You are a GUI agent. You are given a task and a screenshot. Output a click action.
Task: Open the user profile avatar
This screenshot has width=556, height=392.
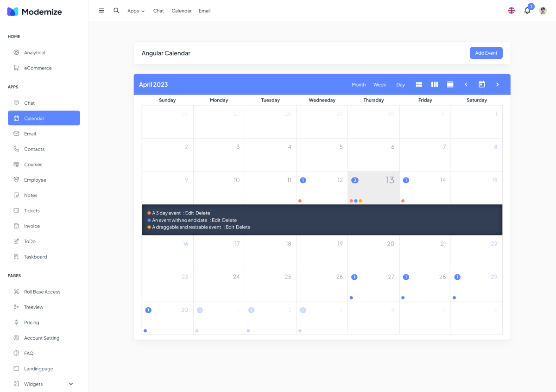pyautogui.click(x=543, y=11)
